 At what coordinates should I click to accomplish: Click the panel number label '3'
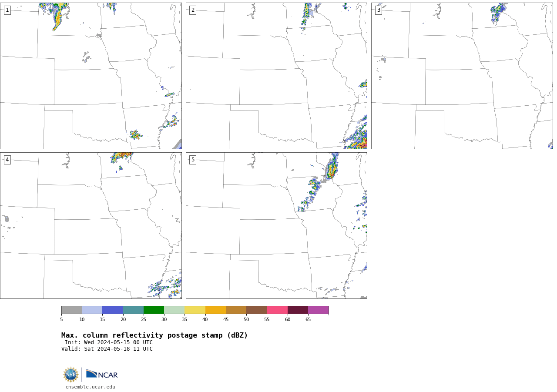click(378, 10)
